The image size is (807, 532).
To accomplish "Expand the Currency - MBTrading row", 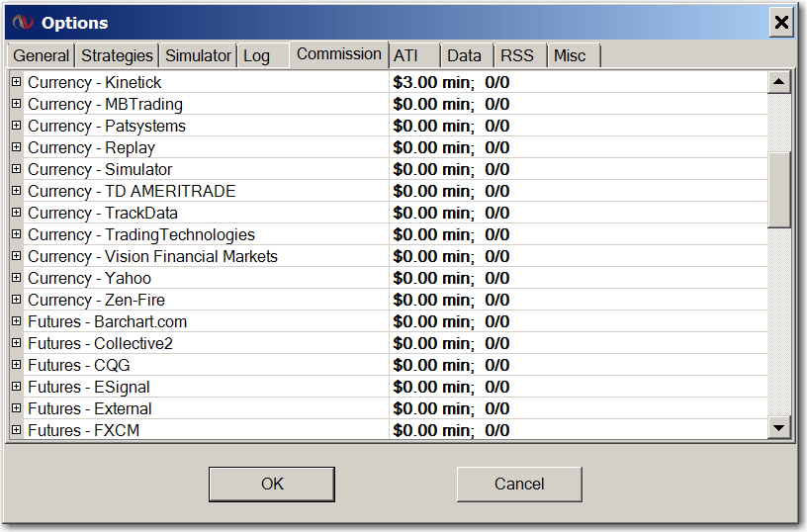I will tap(17, 104).
